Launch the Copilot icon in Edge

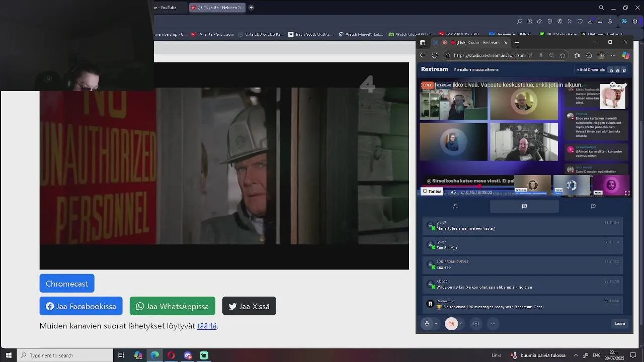pos(626,55)
